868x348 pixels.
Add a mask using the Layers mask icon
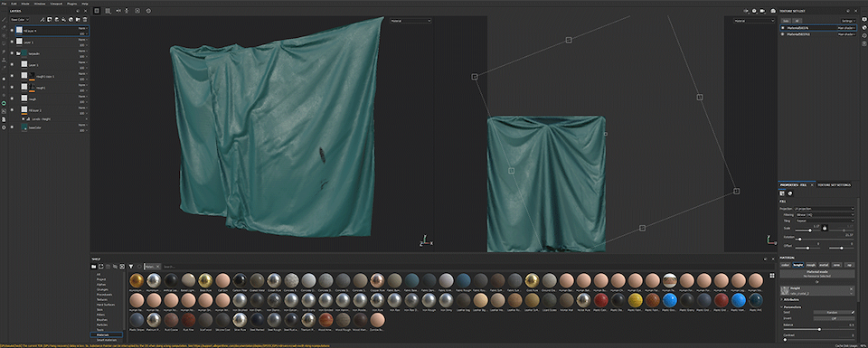[x=49, y=19]
